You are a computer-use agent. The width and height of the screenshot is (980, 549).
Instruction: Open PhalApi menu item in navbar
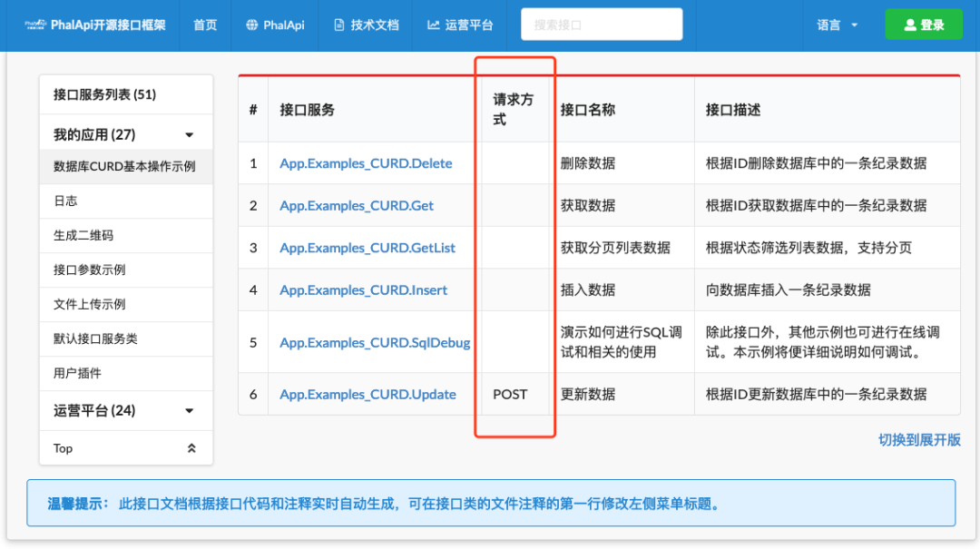(x=275, y=25)
